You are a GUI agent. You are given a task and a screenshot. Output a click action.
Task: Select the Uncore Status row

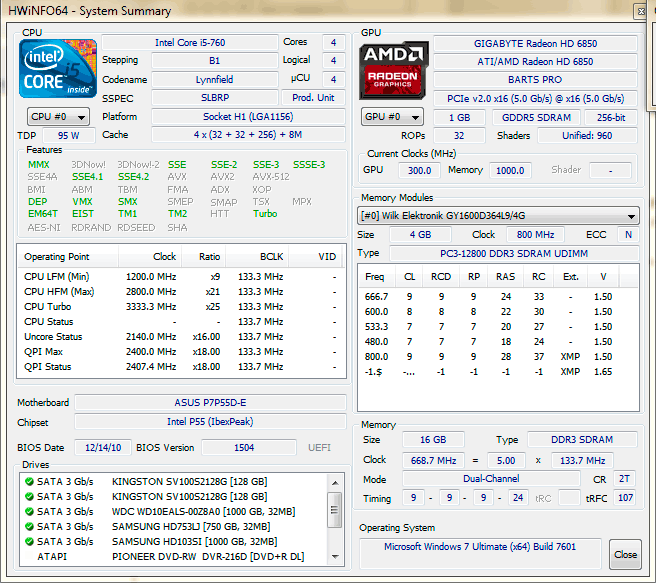(x=181, y=337)
